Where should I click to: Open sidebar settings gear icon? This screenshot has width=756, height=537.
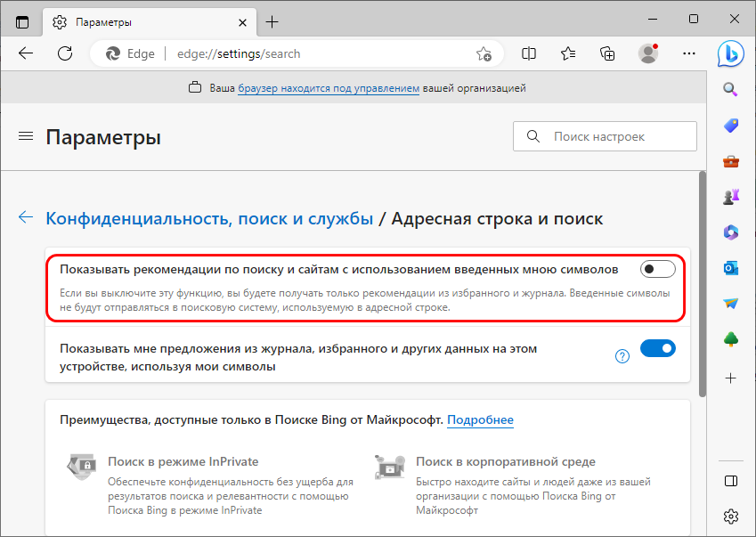click(731, 517)
